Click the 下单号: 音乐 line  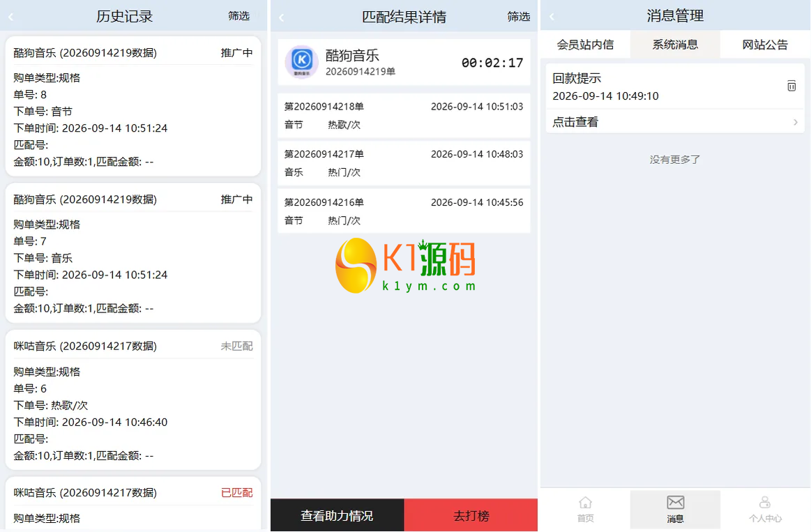point(43,258)
